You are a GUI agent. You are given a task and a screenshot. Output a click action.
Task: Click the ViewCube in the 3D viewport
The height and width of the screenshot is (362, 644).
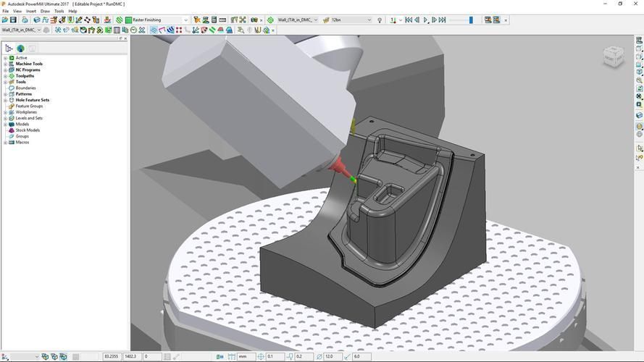pos(613,56)
